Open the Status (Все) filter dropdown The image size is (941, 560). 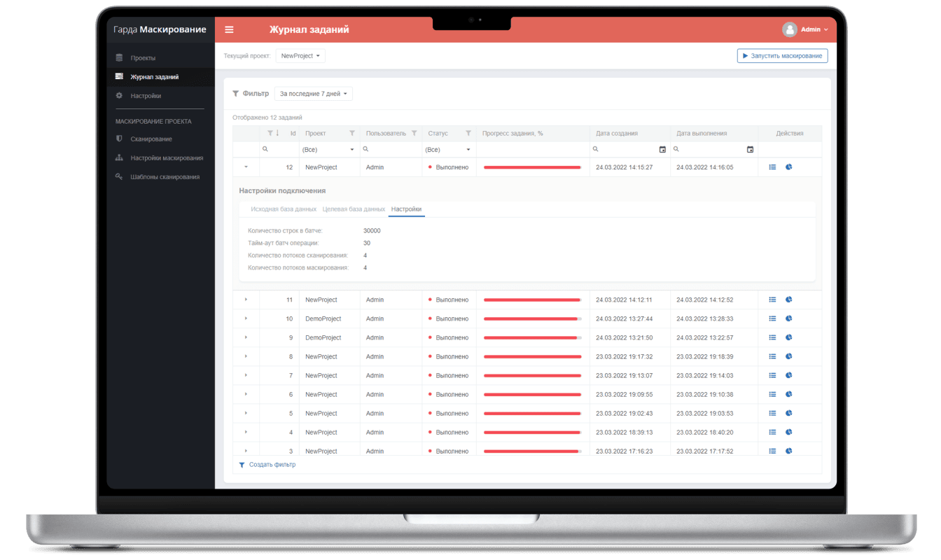tap(448, 150)
